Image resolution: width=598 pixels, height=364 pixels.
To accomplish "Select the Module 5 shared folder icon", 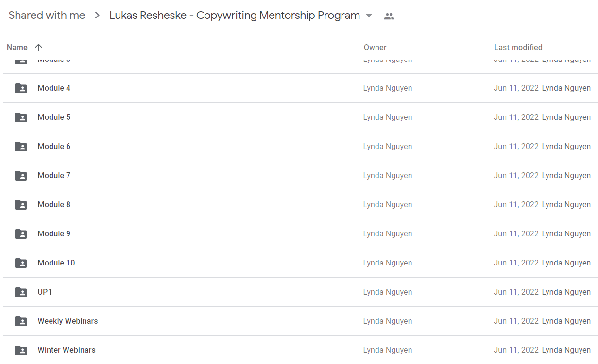I will 21,117.
